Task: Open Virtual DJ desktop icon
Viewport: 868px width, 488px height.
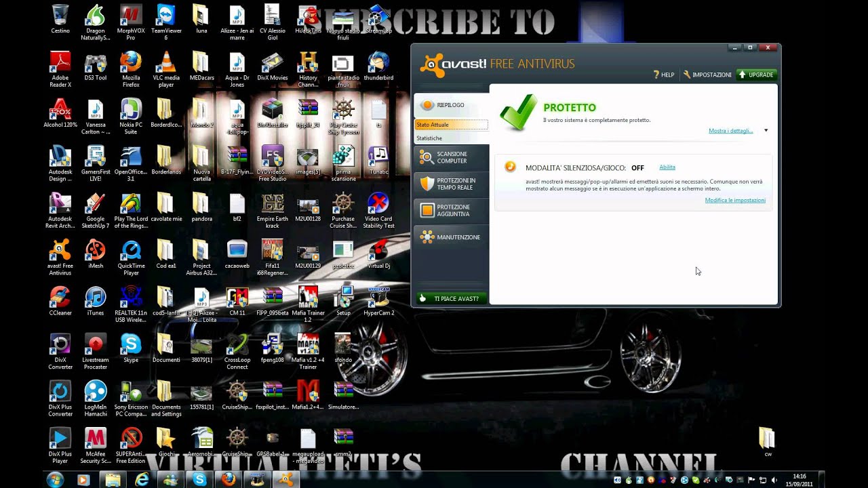Action: point(378,254)
